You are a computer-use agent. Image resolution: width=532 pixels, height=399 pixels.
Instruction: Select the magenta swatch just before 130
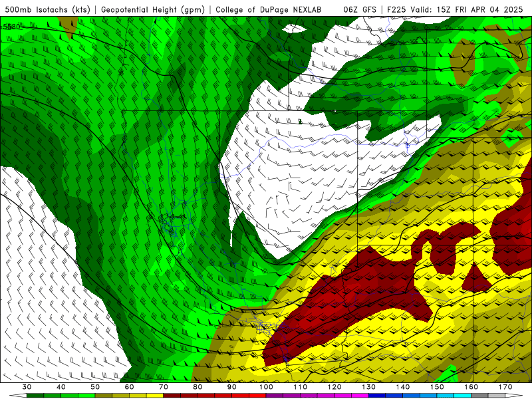(x=360, y=396)
